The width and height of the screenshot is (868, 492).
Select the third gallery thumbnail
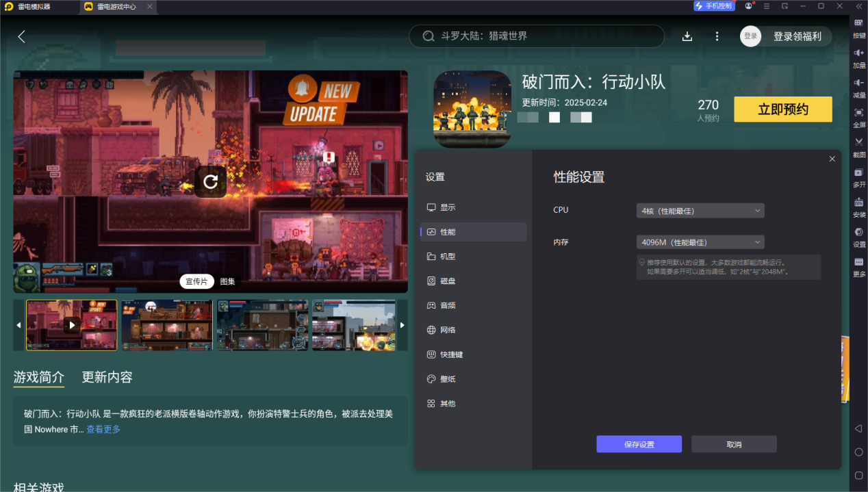[x=262, y=325]
